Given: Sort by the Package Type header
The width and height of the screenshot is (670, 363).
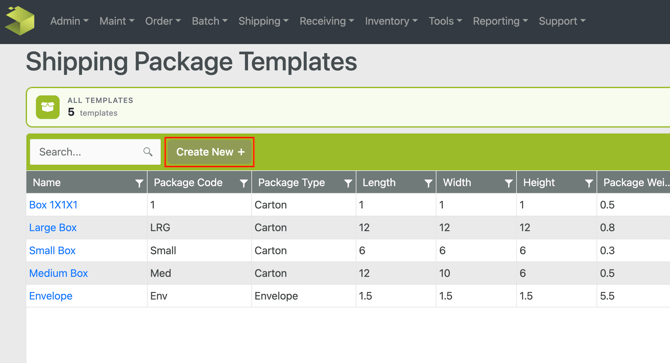Looking at the screenshot, I should pos(291,183).
